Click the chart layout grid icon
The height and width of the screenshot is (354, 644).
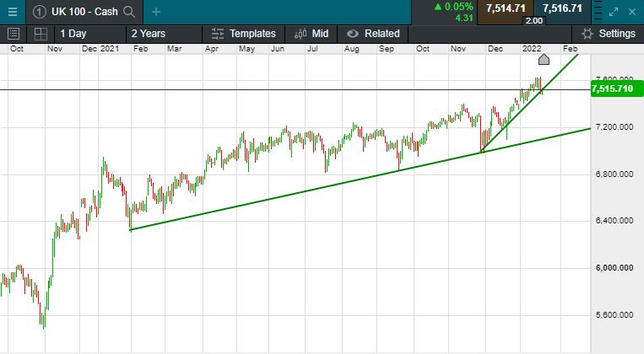[40, 34]
